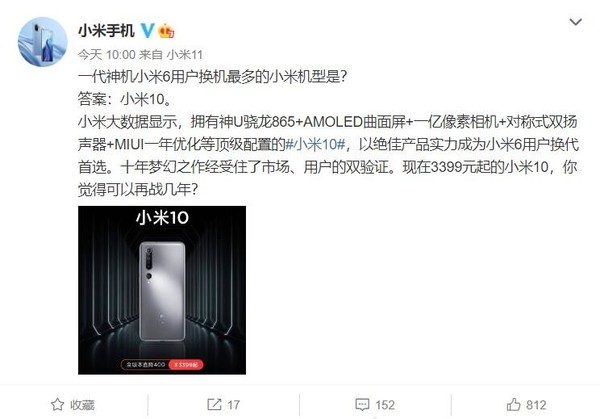Click the 小米手机 profile avatar
600x419 pixels.
(x=42, y=42)
